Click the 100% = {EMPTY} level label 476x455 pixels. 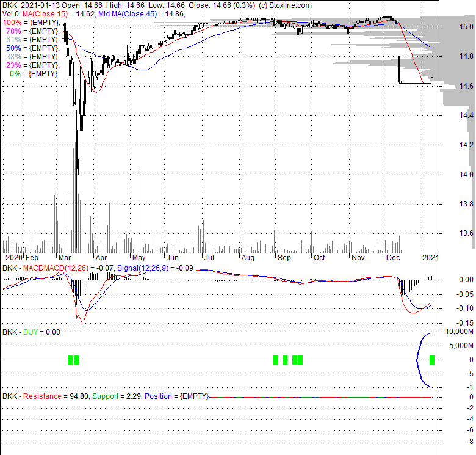(31, 23)
